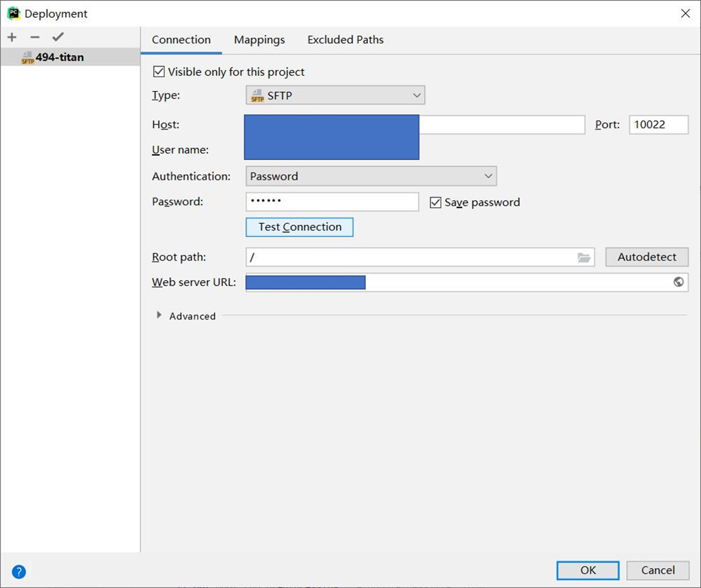The height and width of the screenshot is (588, 701).
Task: Open the Type SFTP dropdown
Action: [335, 95]
